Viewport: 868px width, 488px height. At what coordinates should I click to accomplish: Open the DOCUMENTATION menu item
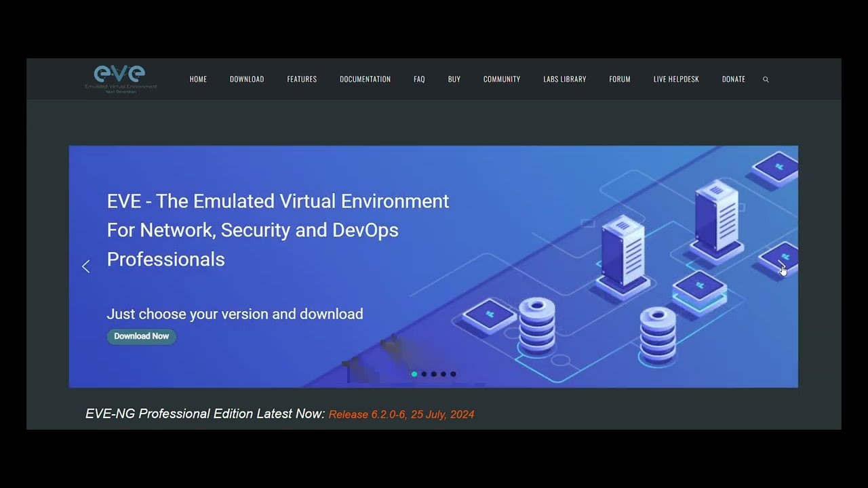[365, 79]
